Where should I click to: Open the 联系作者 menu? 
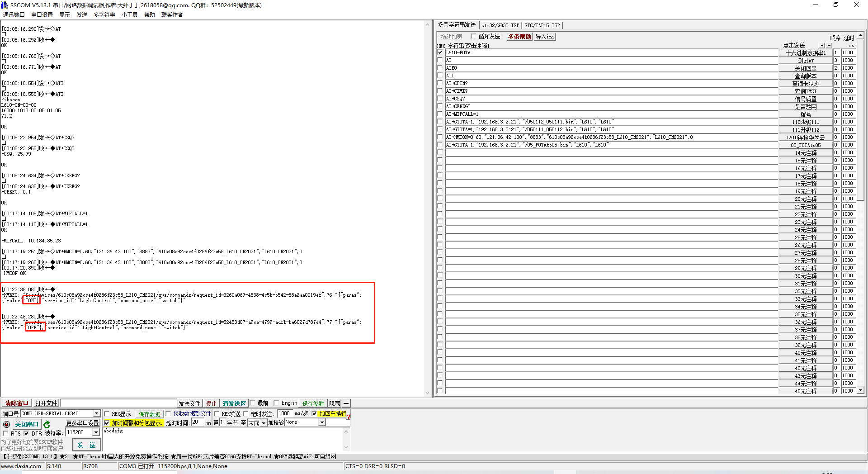tap(172, 14)
